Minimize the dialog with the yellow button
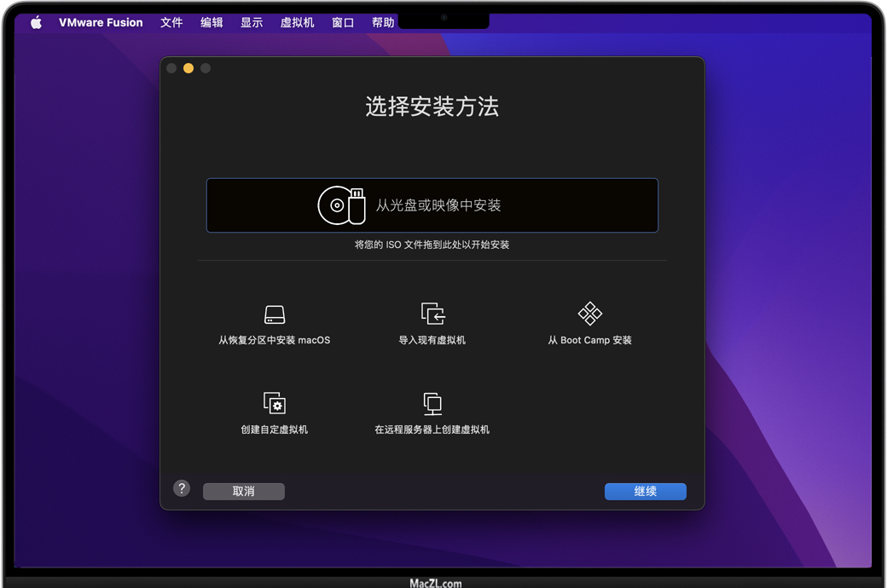 click(x=188, y=68)
